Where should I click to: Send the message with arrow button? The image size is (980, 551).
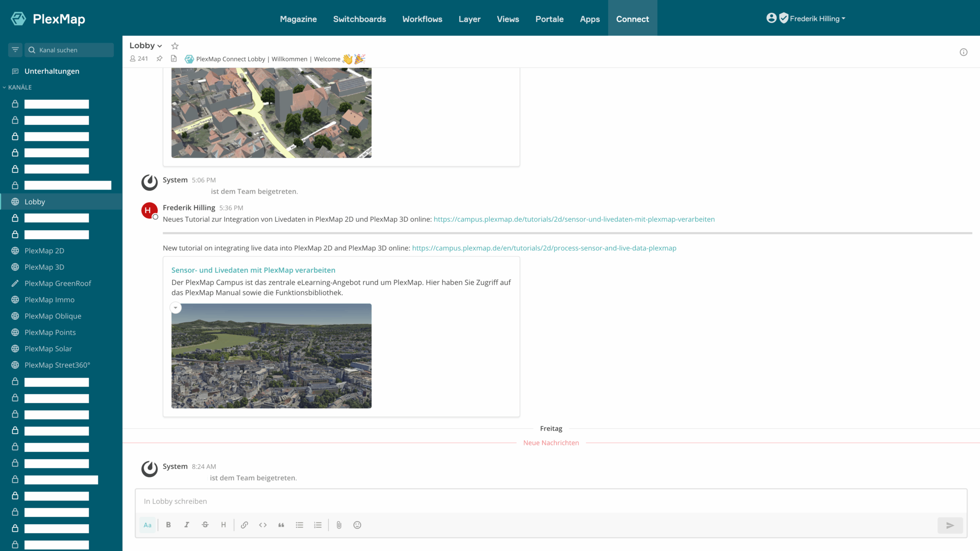point(950,525)
